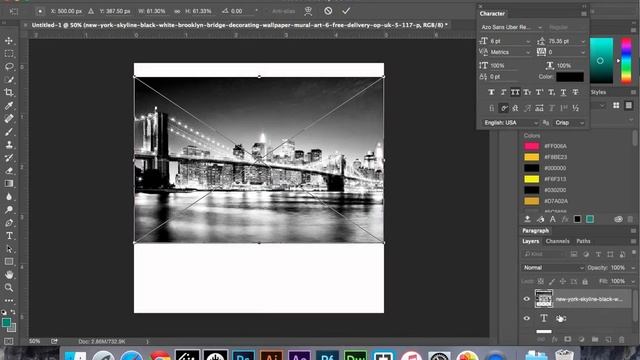Select the Brush tool
This screenshot has height=360, width=640.
click(9, 132)
